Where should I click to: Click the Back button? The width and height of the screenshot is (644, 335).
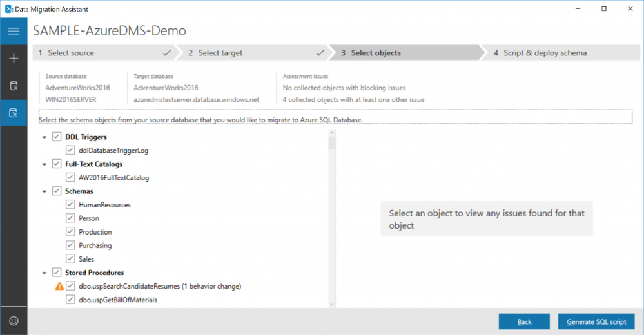click(524, 321)
